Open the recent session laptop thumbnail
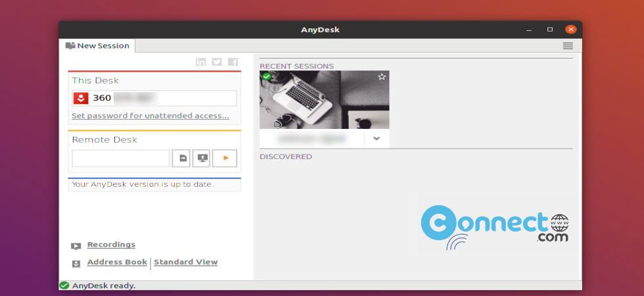The width and height of the screenshot is (644, 296). coord(325,100)
